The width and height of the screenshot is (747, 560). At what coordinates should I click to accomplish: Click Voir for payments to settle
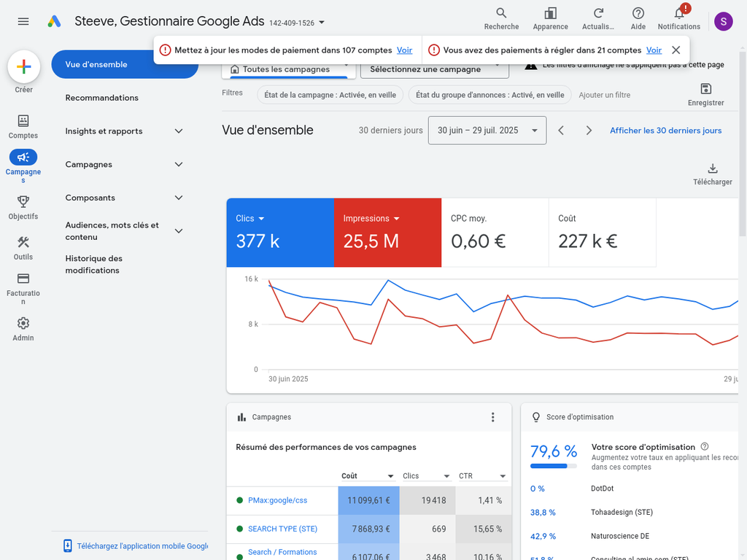tap(654, 50)
